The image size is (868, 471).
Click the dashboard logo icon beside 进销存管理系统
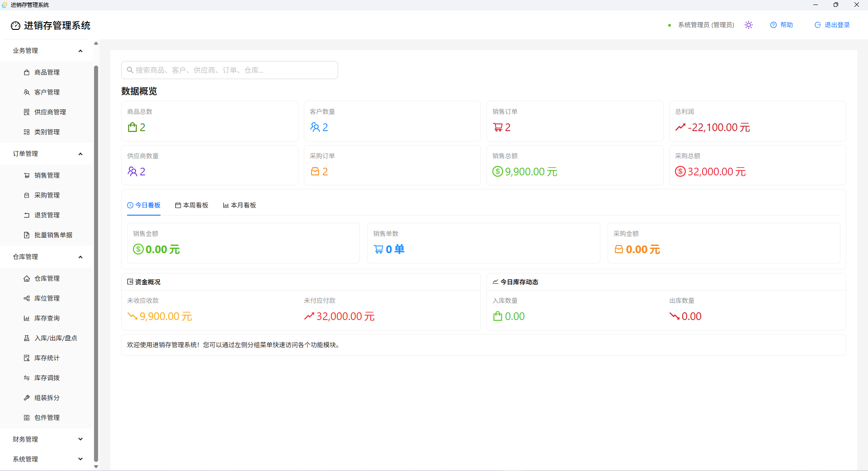point(16,26)
